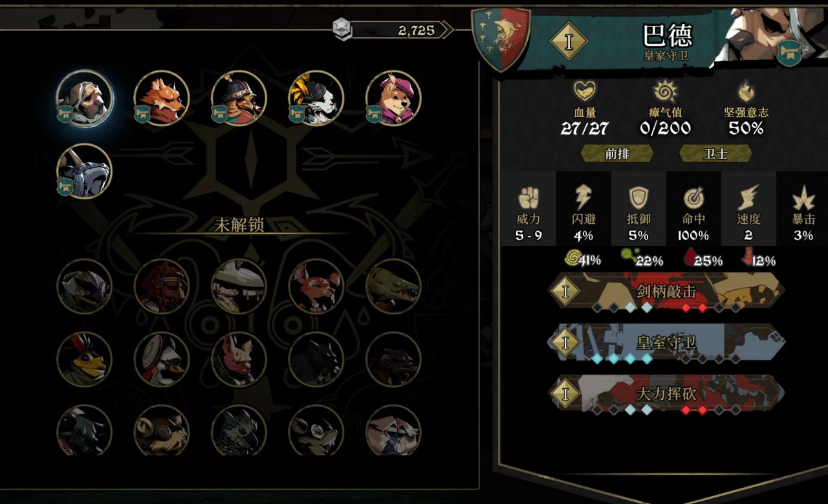Viewport: 828px width, 504px height.
Task: Click the currency cube showing 2,725
Action: pos(342,29)
